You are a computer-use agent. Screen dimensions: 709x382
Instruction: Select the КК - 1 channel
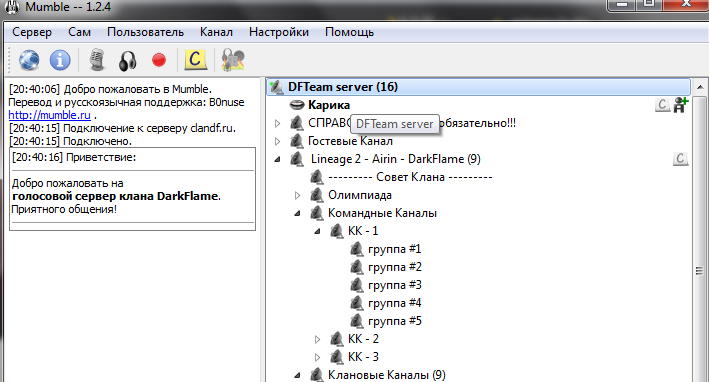(x=363, y=231)
